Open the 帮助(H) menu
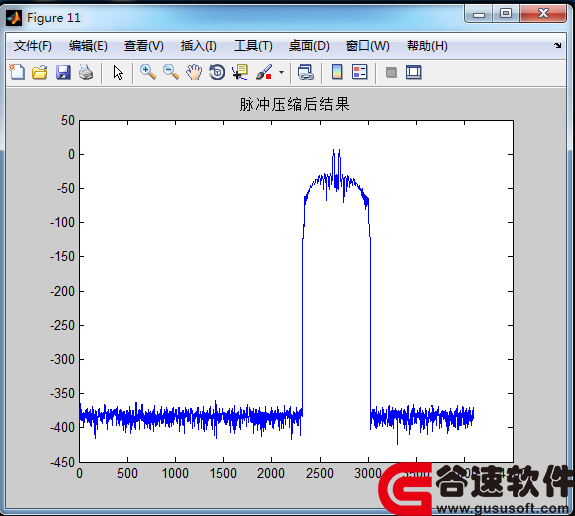This screenshot has width=575, height=516. 427,46
